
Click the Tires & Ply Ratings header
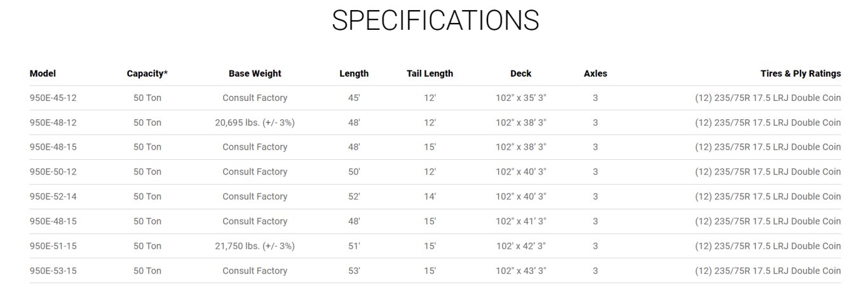tap(800, 74)
